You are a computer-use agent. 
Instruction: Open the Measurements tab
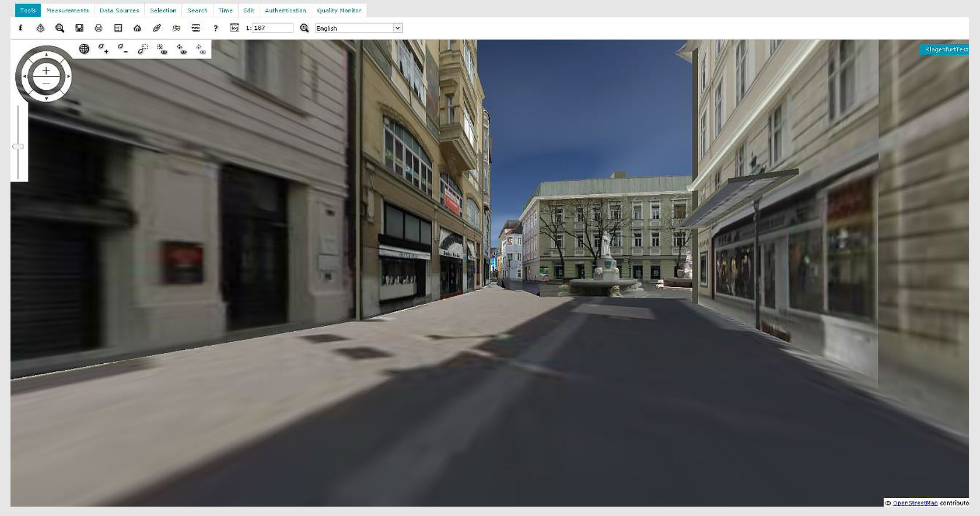tap(68, 10)
